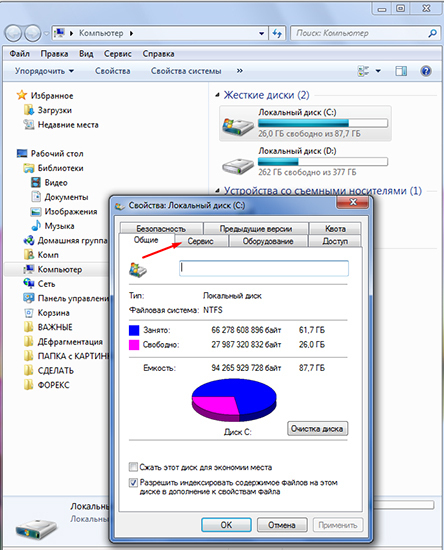The image size is (444, 550).
Task: Click the disk label text field
Action: 264,268
